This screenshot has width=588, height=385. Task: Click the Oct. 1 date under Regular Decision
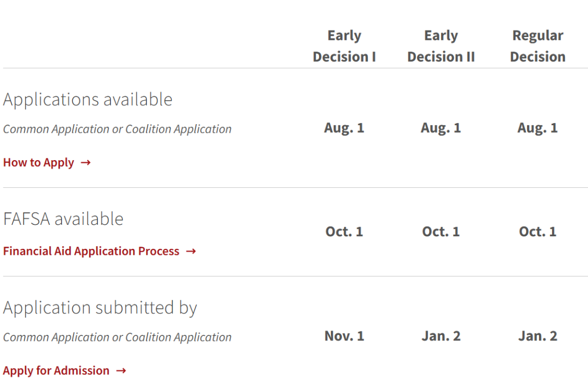tap(538, 231)
